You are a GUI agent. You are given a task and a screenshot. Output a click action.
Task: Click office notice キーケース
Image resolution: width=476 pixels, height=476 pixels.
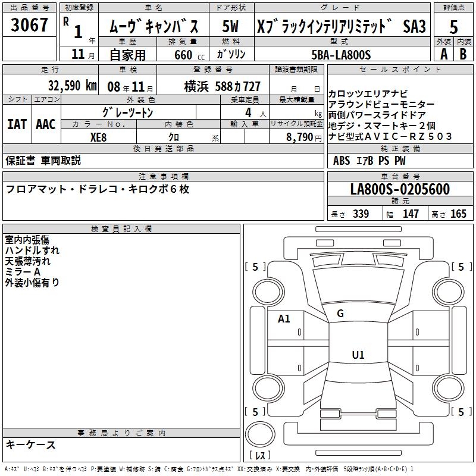[31, 445]
